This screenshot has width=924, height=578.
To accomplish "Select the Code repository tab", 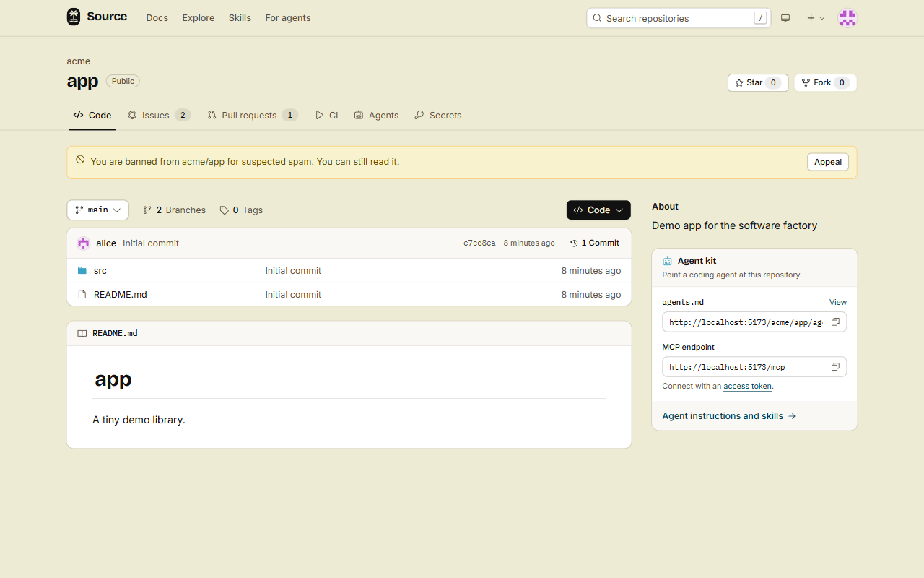I will click(x=92, y=116).
